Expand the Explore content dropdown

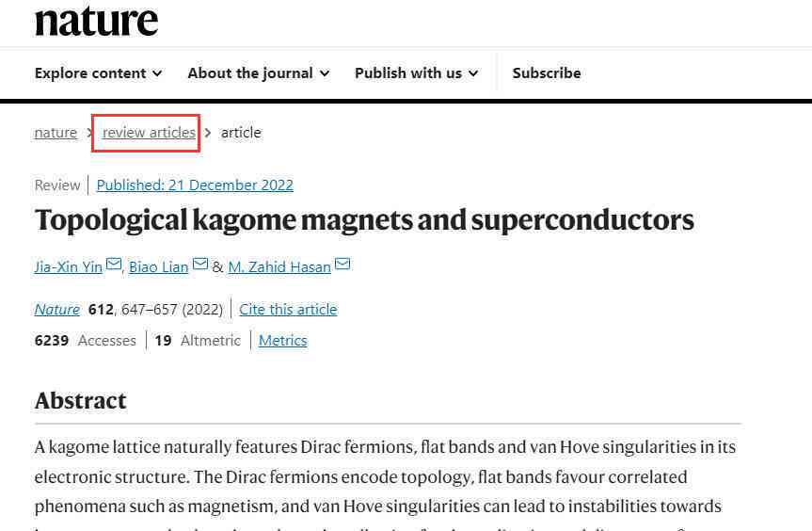[99, 73]
